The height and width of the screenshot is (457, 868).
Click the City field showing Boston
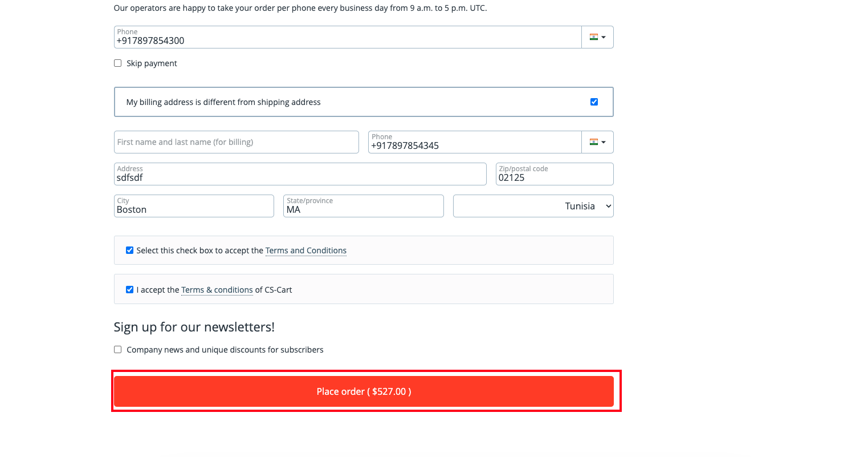[x=194, y=206]
